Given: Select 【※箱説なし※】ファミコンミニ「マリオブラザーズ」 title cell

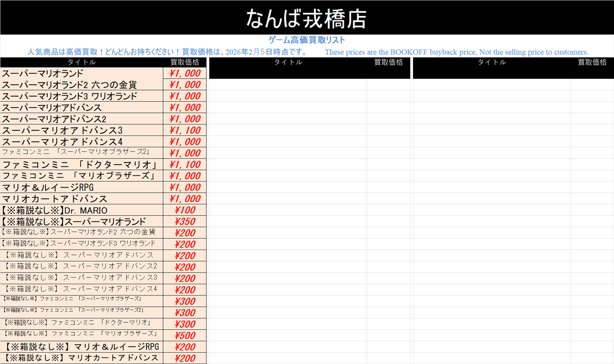Looking at the screenshot, I should click(82, 335).
